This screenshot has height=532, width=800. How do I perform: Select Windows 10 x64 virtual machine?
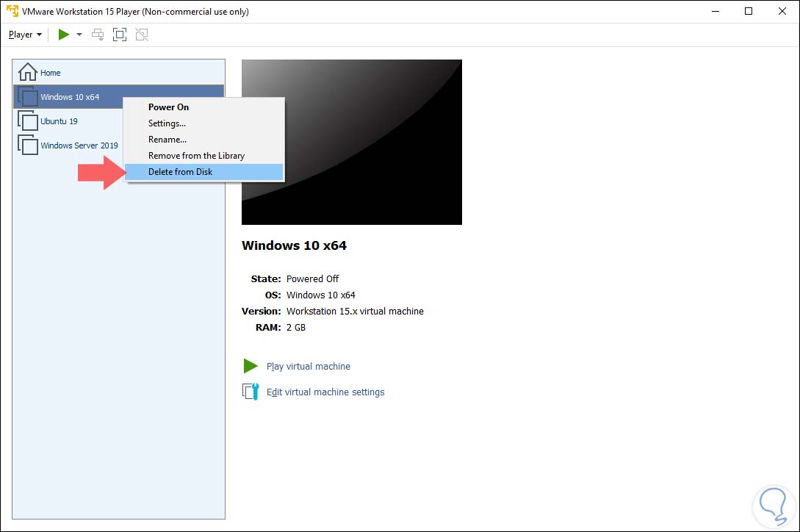tap(118, 96)
